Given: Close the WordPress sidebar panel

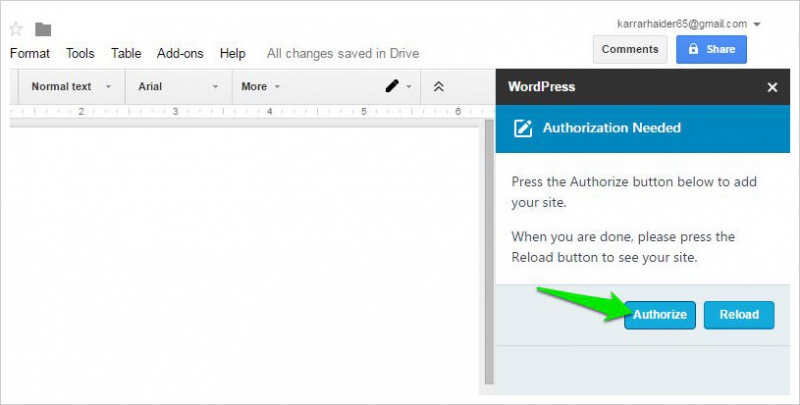Looking at the screenshot, I should click(772, 87).
